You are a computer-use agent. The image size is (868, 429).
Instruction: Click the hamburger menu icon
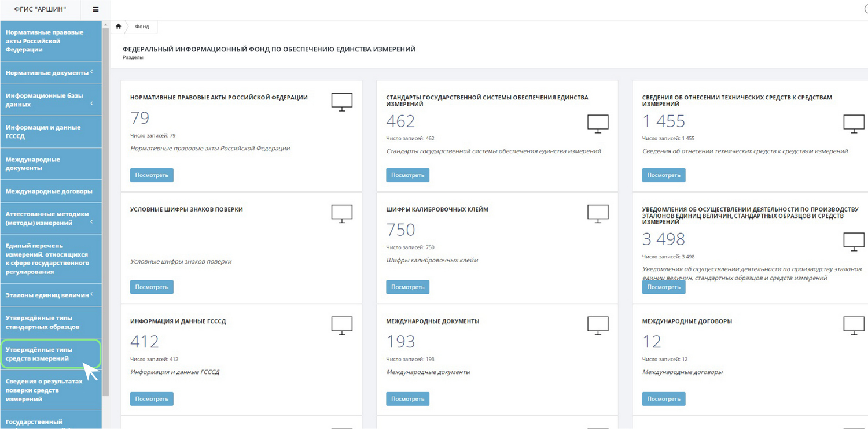(95, 9)
